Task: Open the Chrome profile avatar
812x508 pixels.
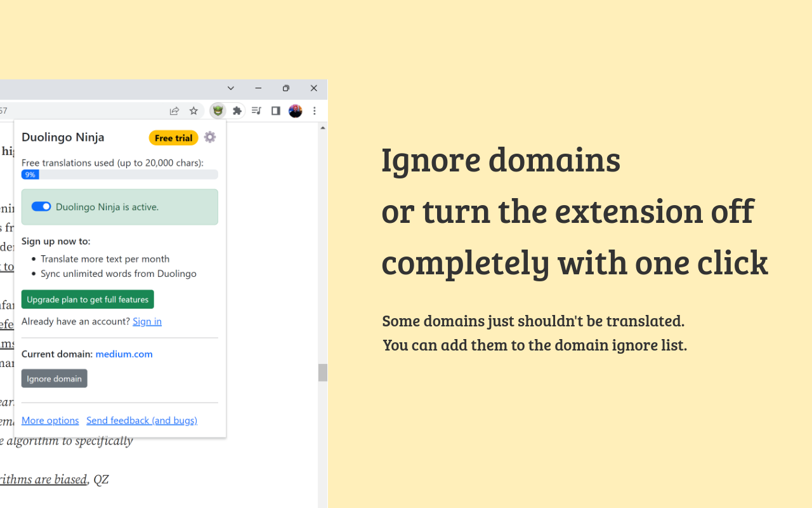Action: click(295, 110)
